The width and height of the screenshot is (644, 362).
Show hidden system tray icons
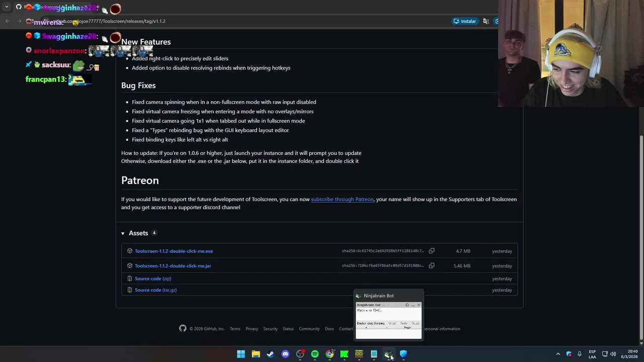click(557, 354)
